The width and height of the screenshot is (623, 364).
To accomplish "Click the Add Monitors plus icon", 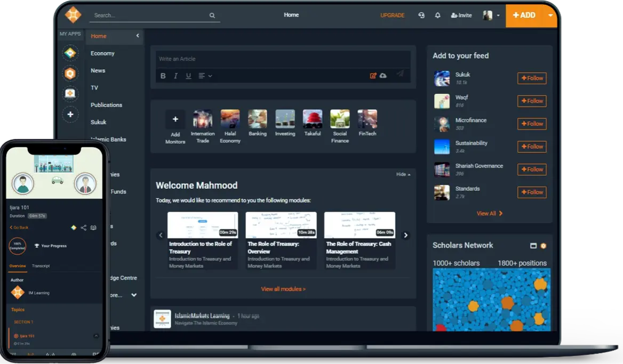I will click(x=175, y=119).
